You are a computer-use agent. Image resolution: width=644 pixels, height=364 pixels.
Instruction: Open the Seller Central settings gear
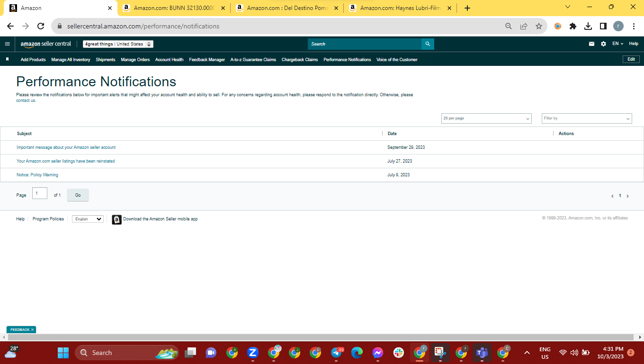click(x=603, y=44)
